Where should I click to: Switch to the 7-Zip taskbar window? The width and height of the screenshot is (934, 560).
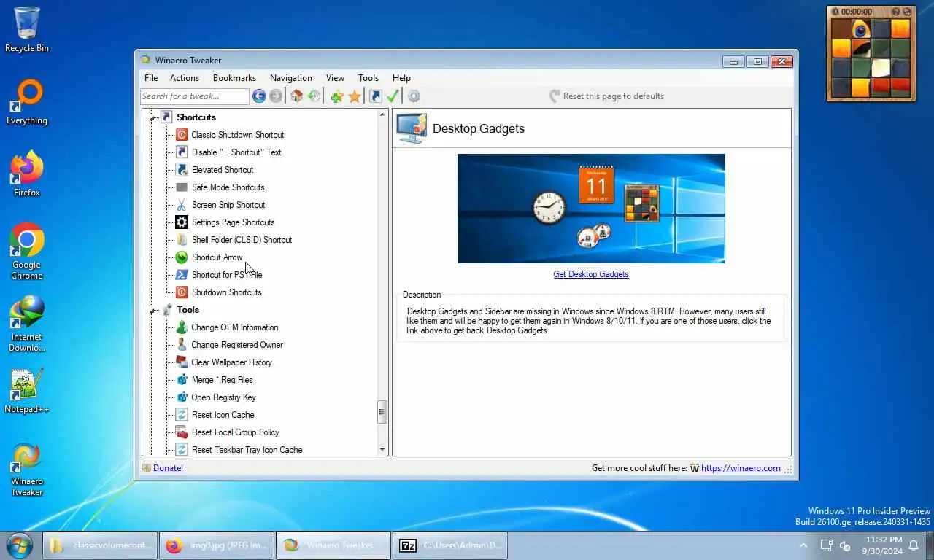(450, 545)
